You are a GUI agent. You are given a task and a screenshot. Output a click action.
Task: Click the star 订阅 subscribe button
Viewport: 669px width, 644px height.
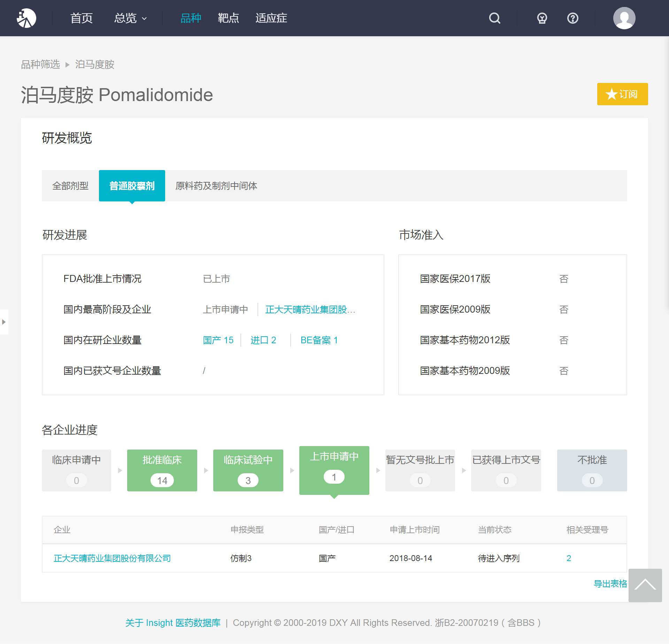(x=622, y=94)
